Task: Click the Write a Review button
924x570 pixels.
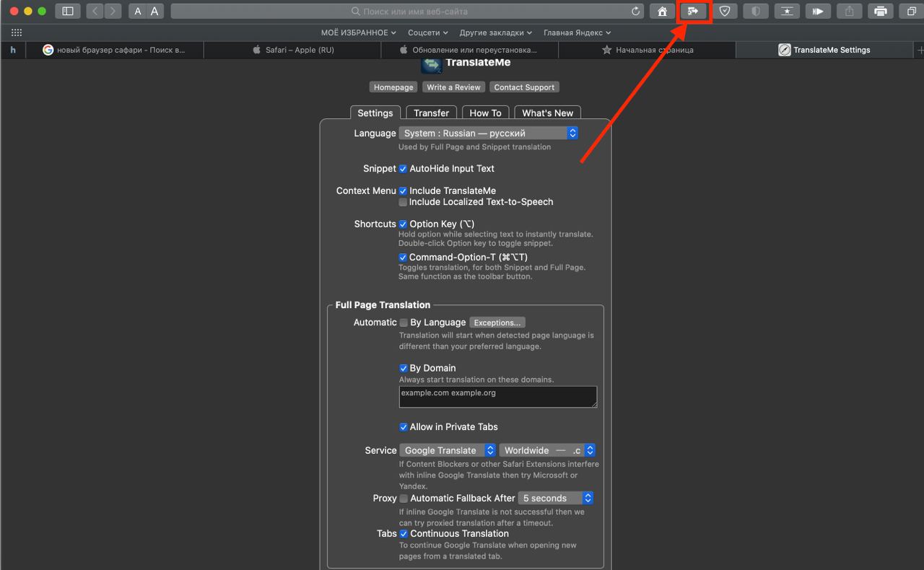Action: coord(453,87)
